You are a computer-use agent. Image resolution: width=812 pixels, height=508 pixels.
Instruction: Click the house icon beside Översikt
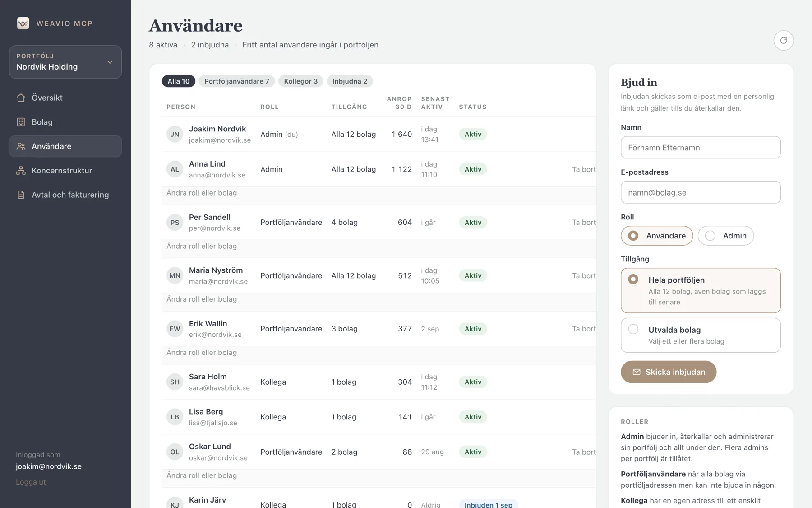pyautogui.click(x=21, y=98)
